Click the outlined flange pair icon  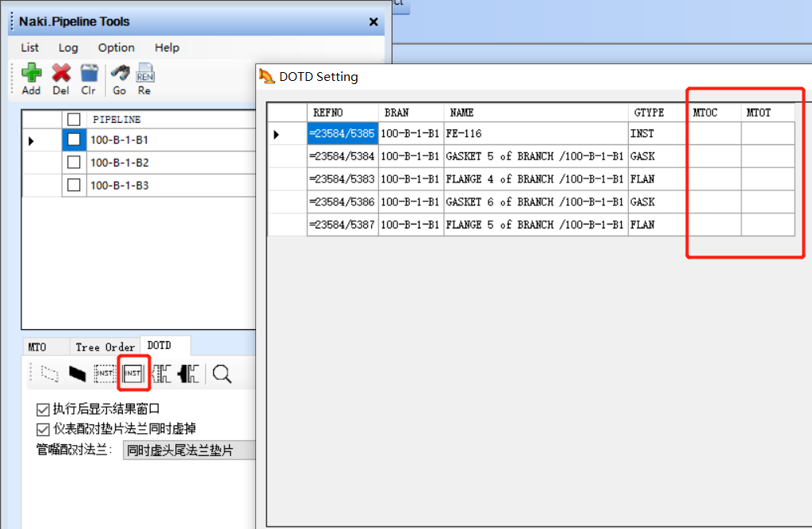(x=161, y=374)
